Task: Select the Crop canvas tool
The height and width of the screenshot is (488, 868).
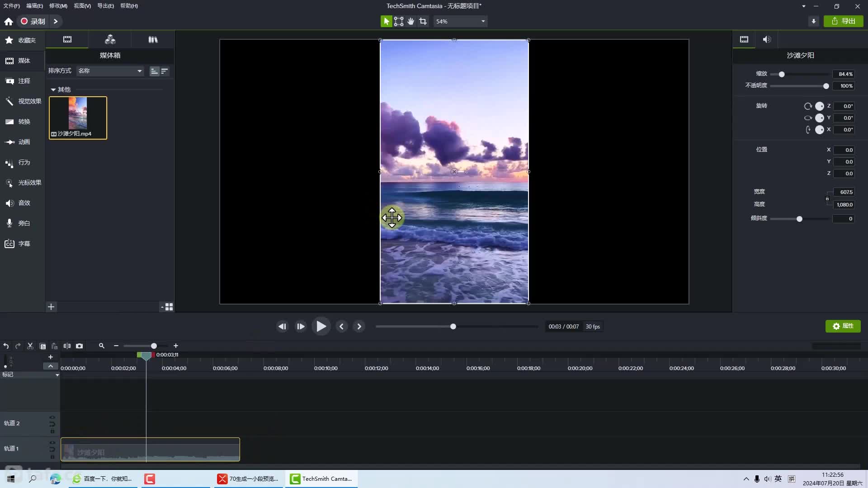Action: pyautogui.click(x=423, y=21)
